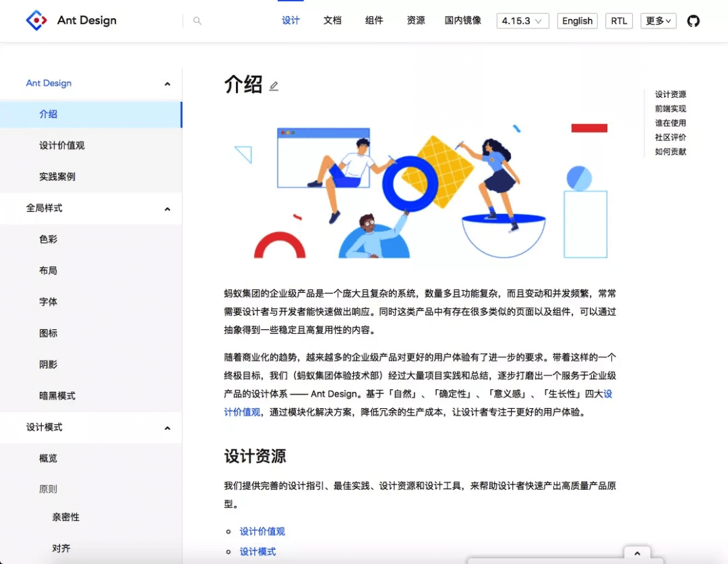Click the back-to-top arrow button

click(x=637, y=553)
